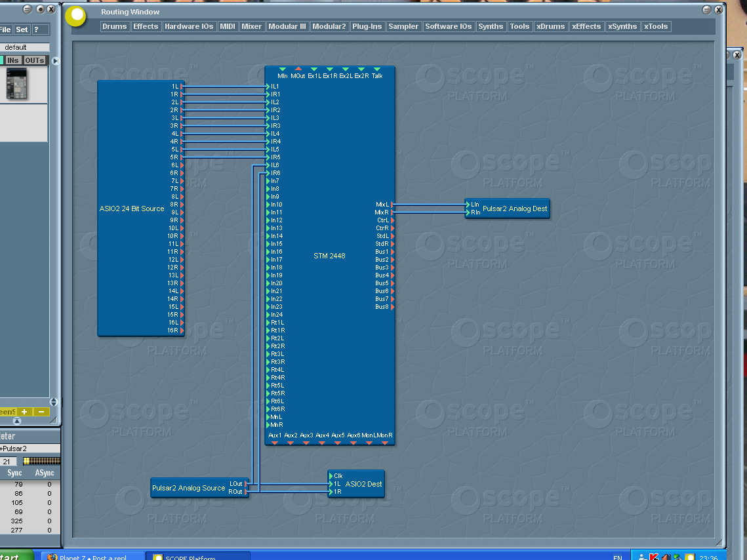Viewport: 747px width, 560px height.
Task: Click the MixL output port on STM 2448
Action: click(x=392, y=205)
